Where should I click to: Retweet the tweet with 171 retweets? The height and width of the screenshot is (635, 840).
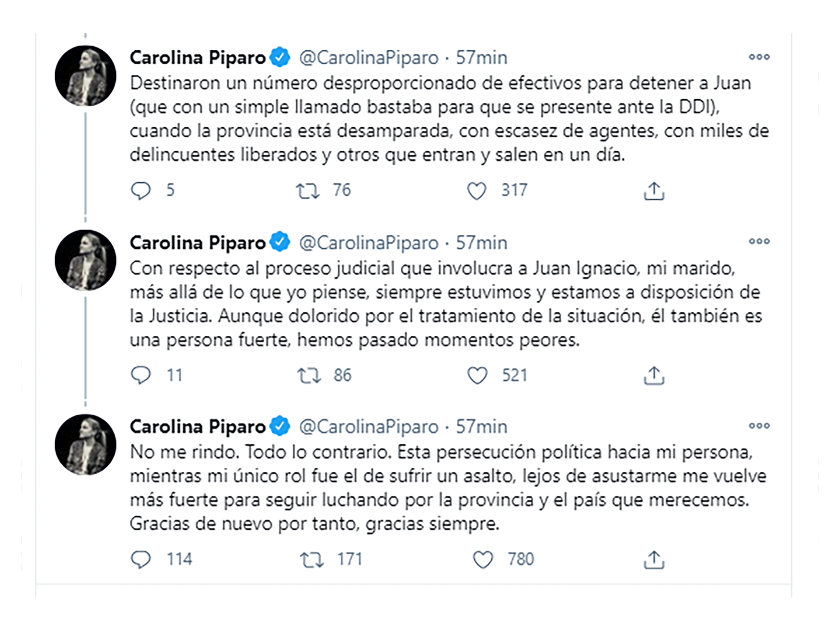(311, 560)
